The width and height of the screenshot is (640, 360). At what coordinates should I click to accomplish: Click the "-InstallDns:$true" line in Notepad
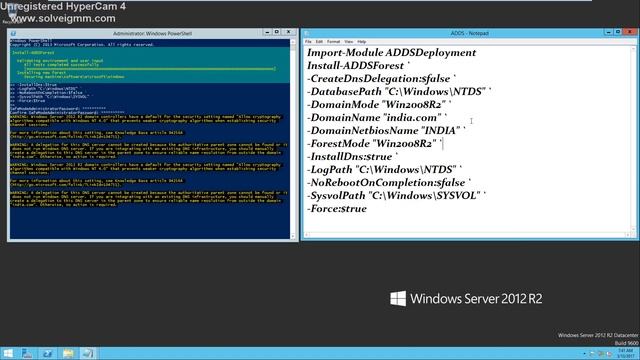(x=353, y=157)
